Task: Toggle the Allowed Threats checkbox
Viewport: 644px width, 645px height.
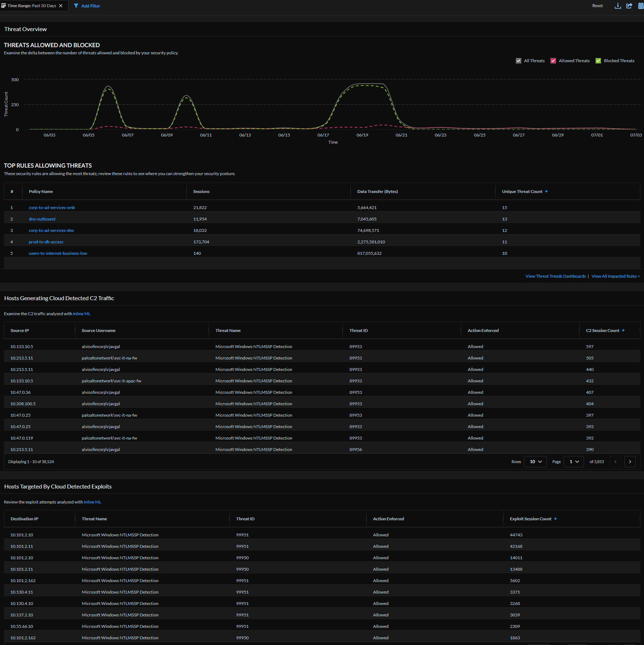Action: click(x=553, y=61)
